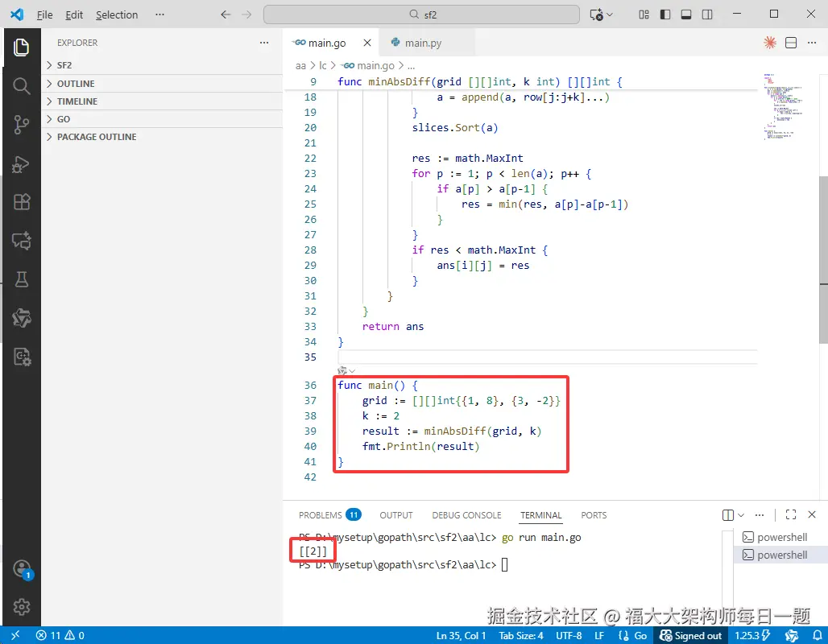This screenshot has width=828, height=644.
Task: Open the PROBLEMS panel tab
Action: pos(329,514)
